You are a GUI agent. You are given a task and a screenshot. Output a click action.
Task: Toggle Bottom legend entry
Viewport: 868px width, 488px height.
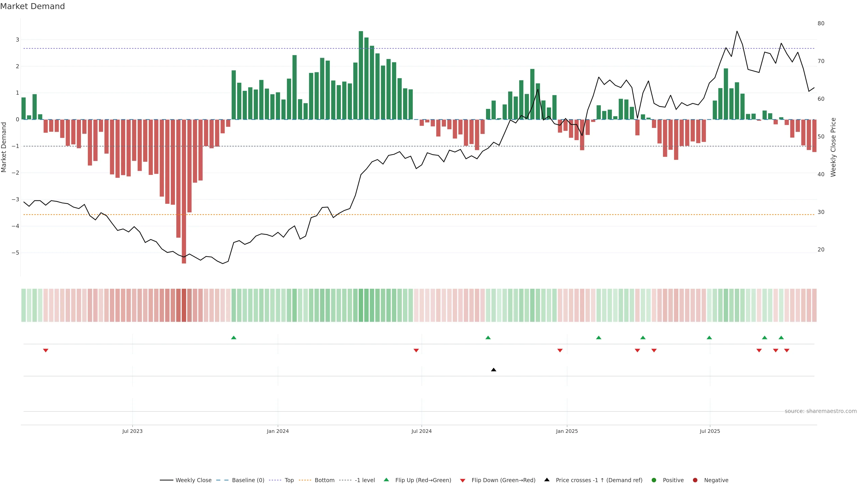point(324,480)
